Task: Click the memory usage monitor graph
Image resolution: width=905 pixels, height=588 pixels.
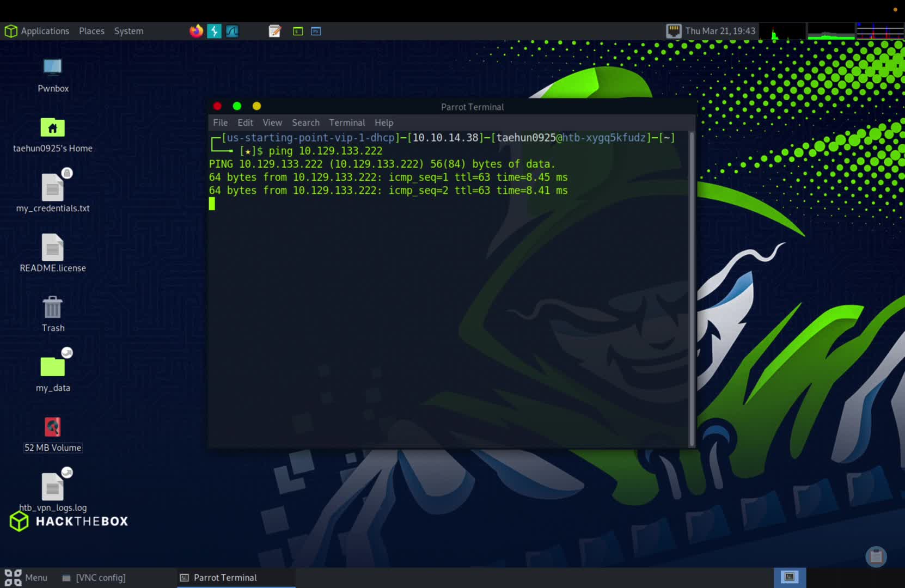Action: coord(831,31)
